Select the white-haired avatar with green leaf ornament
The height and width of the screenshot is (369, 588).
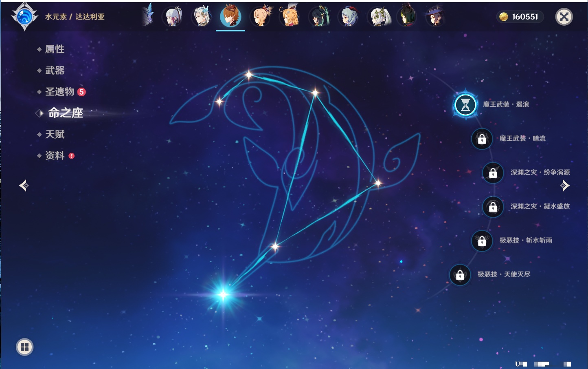click(x=378, y=17)
